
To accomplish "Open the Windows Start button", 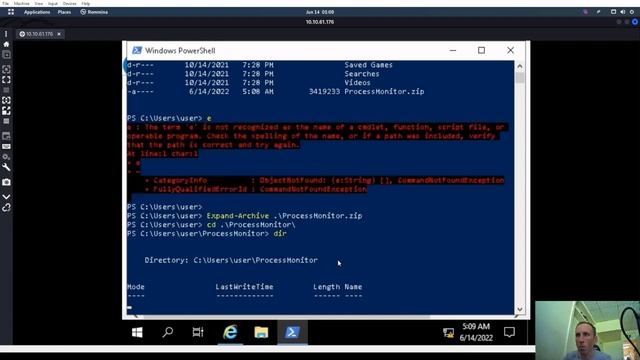I will tap(137, 332).
